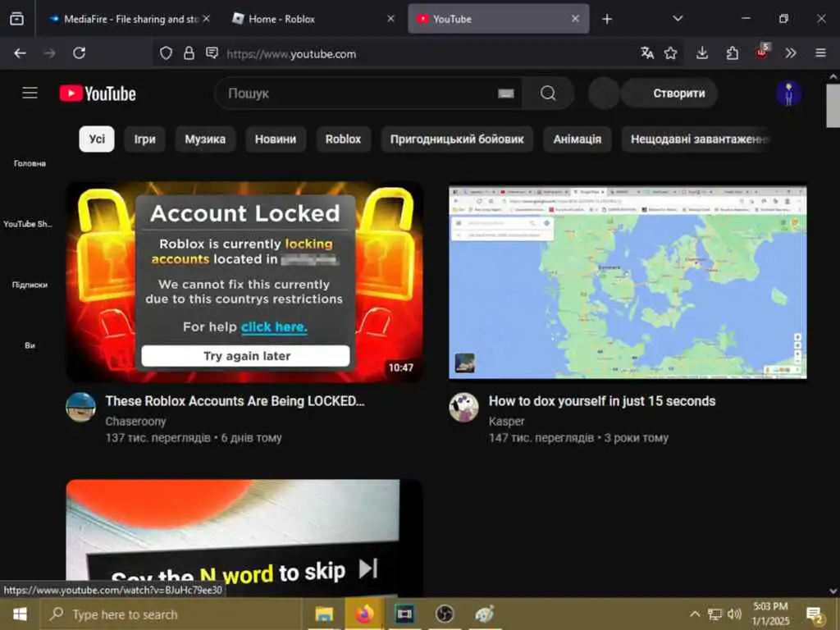
Task: Select the Ігри filter chip
Action: [x=144, y=139]
